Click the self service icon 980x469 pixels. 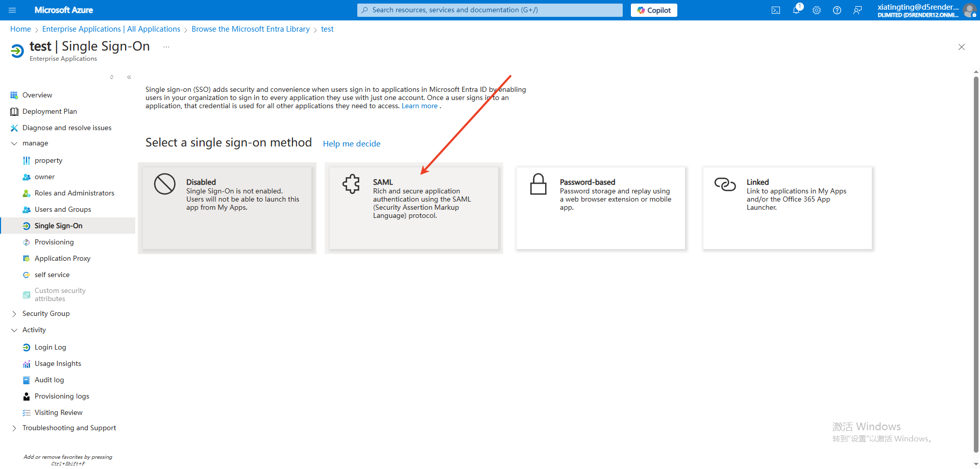pos(27,275)
